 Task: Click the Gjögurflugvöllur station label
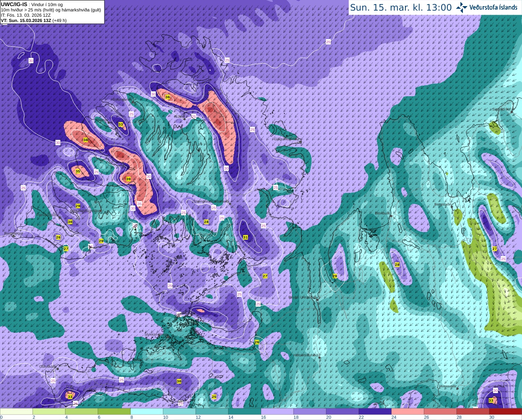tap(288, 139)
